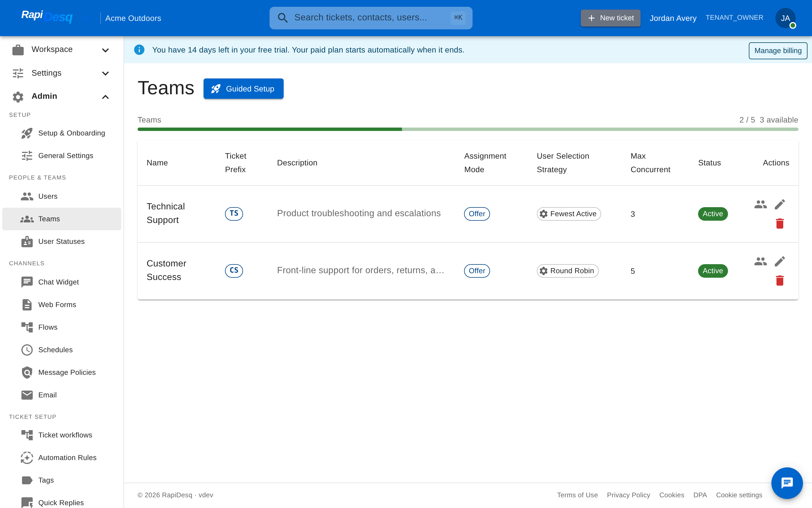Image resolution: width=812 pixels, height=508 pixels.
Task: Start the Guided Setup
Action: click(x=243, y=89)
